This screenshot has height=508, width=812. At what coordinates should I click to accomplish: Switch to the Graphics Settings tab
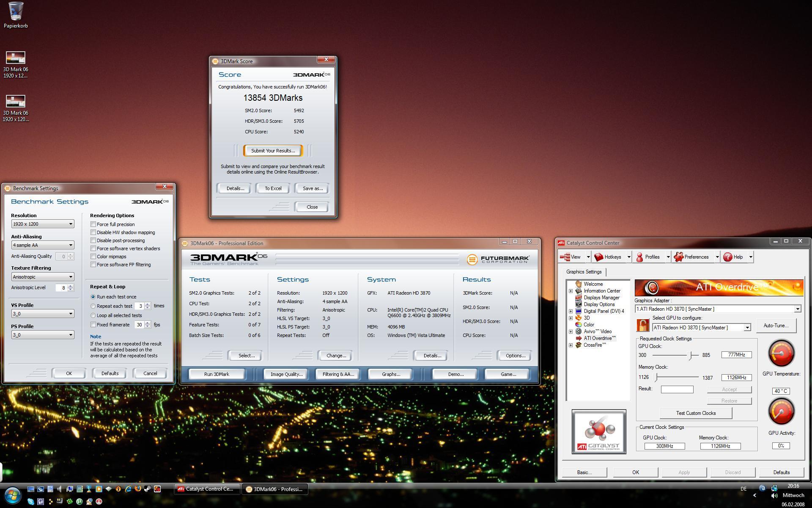pos(584,272)
